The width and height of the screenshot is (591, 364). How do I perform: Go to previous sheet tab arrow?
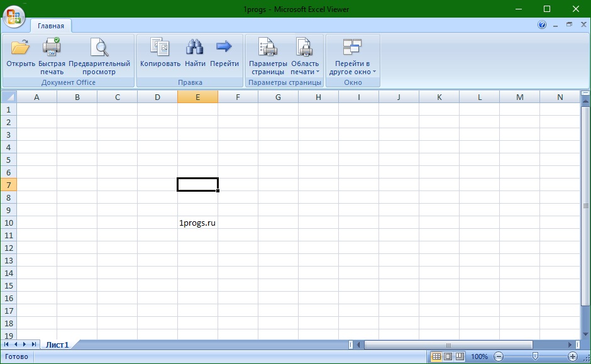[16, 345]
